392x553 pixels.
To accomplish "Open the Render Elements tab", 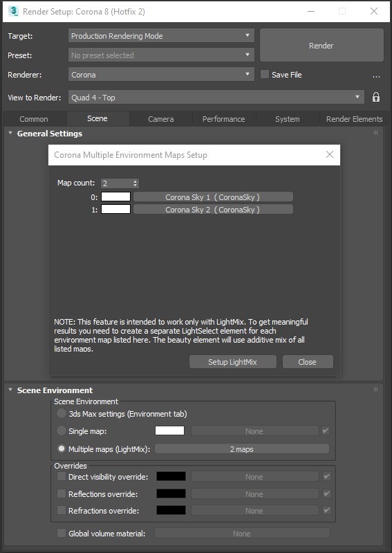I will tap(354, 119).
